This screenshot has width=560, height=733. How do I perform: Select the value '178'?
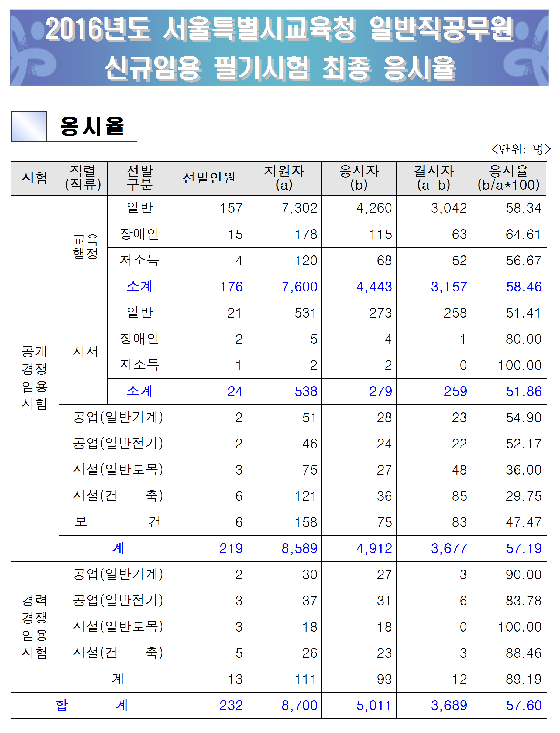tap(306, 234)
